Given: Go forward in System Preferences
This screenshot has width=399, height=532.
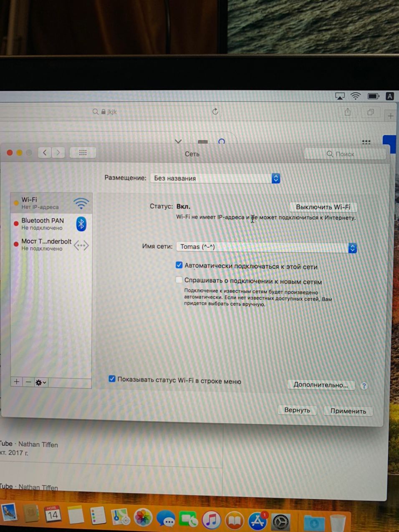Looking at the screenshot, I should [58, 153].
